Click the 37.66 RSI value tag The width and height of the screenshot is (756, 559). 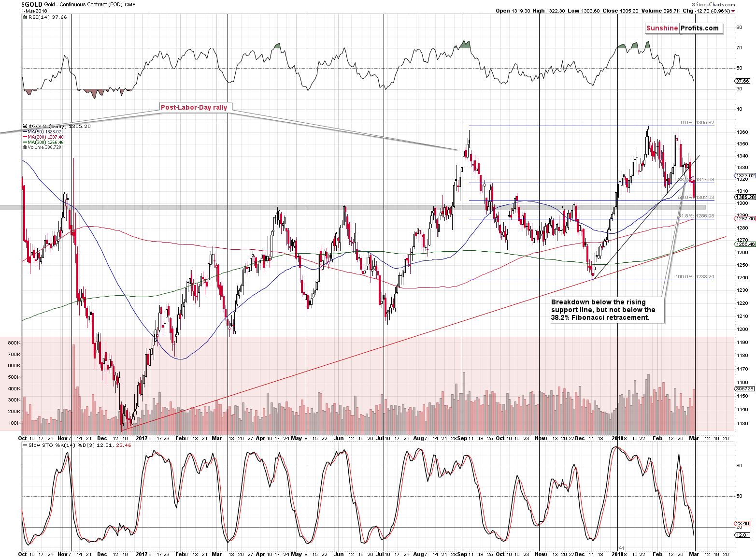click(743, 81)
